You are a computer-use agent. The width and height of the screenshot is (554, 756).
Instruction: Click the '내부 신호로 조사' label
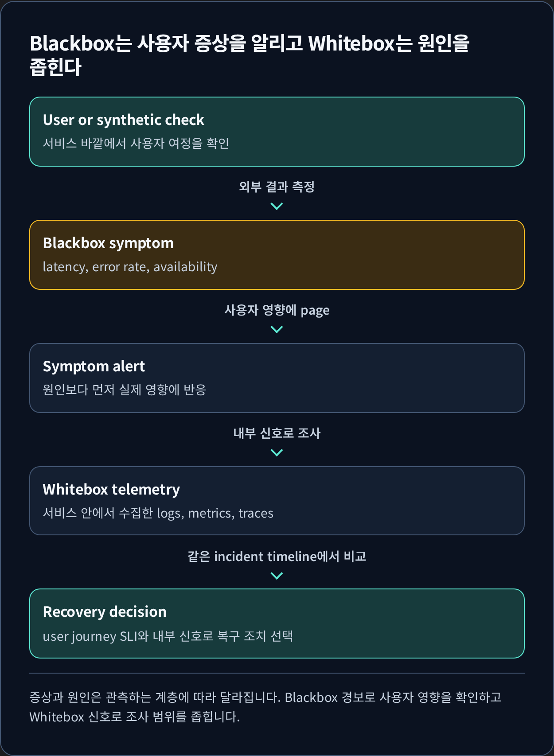point(277,433)
